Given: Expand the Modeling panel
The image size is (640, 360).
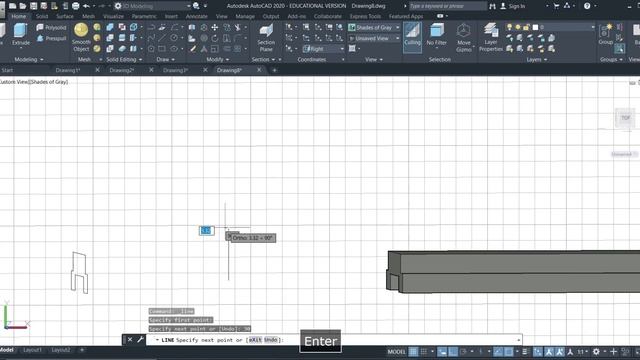Looking at the screenshot, I should [x=29, y=60].
